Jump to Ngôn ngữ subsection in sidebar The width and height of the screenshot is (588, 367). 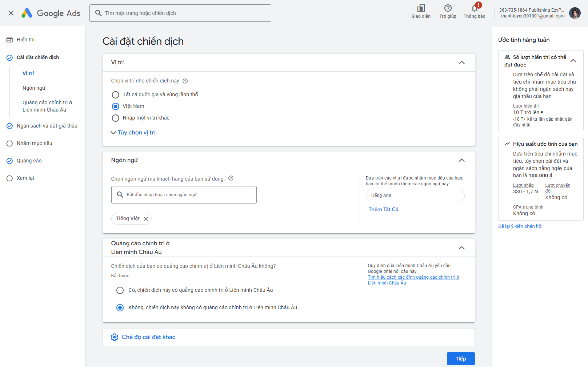(x=34, y=88)
